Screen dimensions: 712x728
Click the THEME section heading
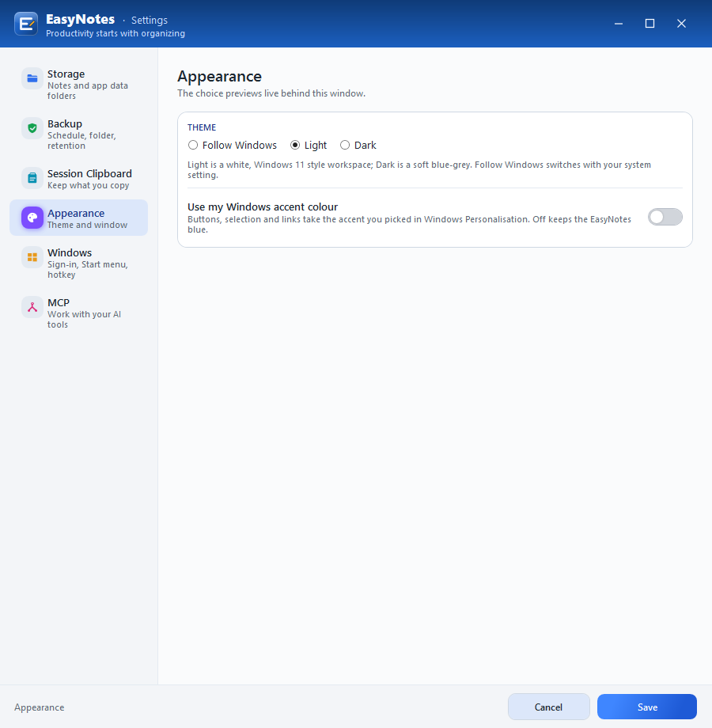(x=202, y=127)
